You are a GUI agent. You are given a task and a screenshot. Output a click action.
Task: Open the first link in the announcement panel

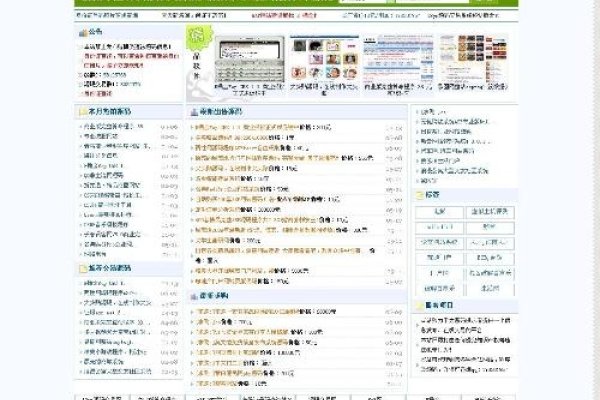115,48
